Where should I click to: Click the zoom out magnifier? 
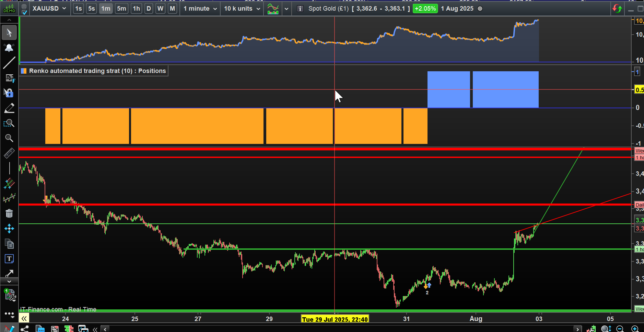620,329
